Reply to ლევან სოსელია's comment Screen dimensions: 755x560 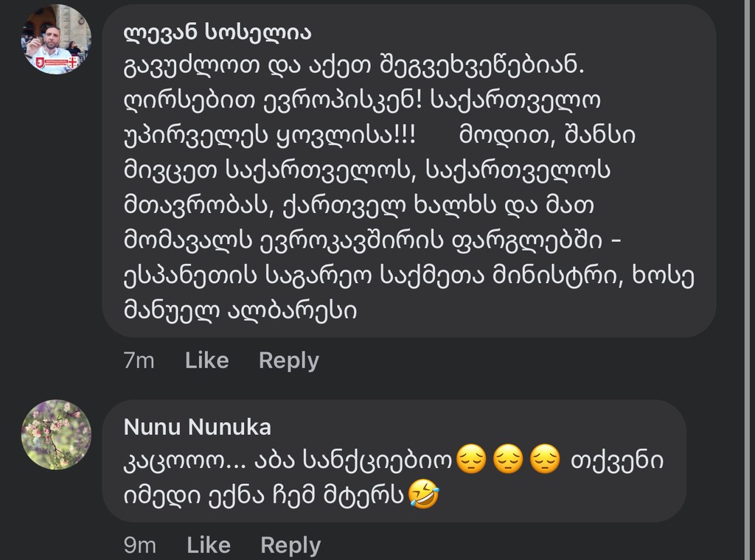(x=289, y=360)
